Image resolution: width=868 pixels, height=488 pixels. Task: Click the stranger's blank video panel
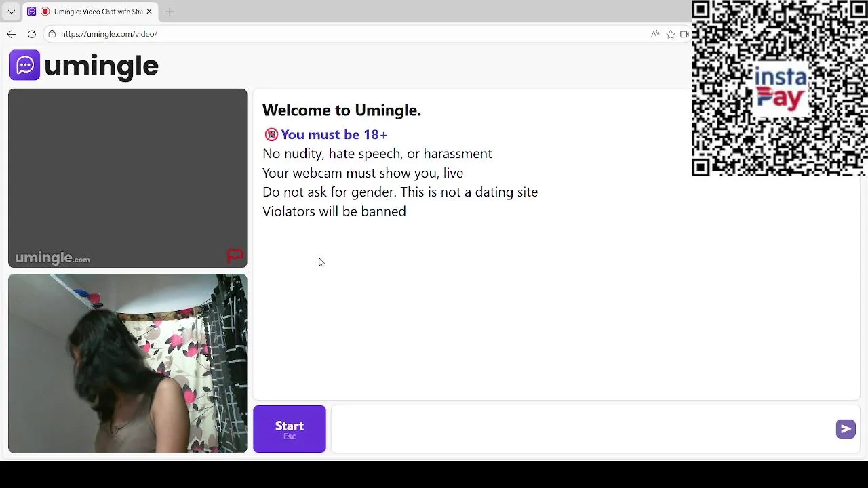tap(127, 178)
